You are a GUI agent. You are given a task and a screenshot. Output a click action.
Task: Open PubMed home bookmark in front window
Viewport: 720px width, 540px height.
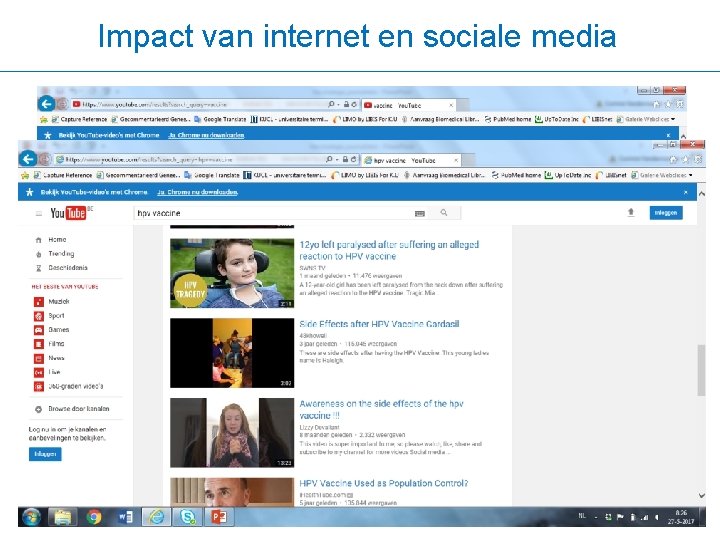(516, 175)
